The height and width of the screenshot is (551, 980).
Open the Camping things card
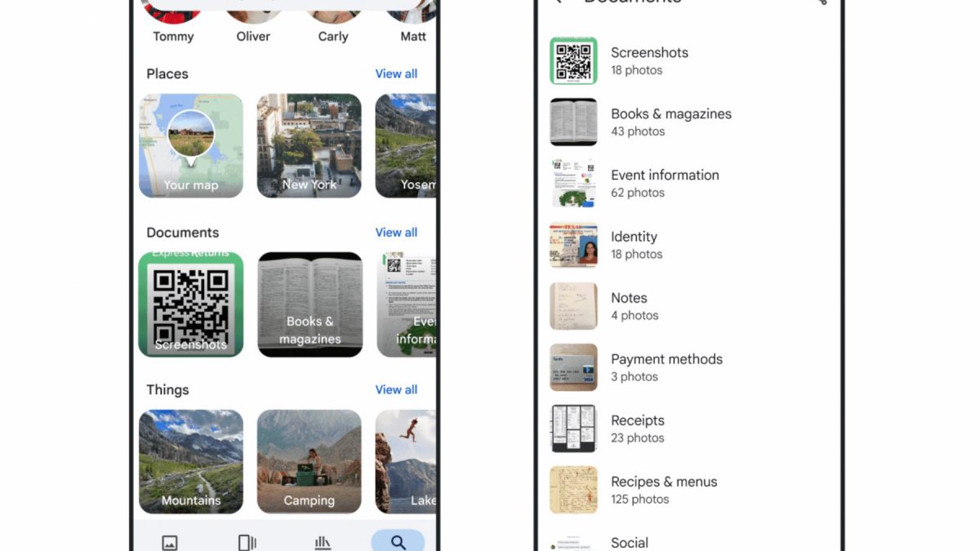coord(310,462)
